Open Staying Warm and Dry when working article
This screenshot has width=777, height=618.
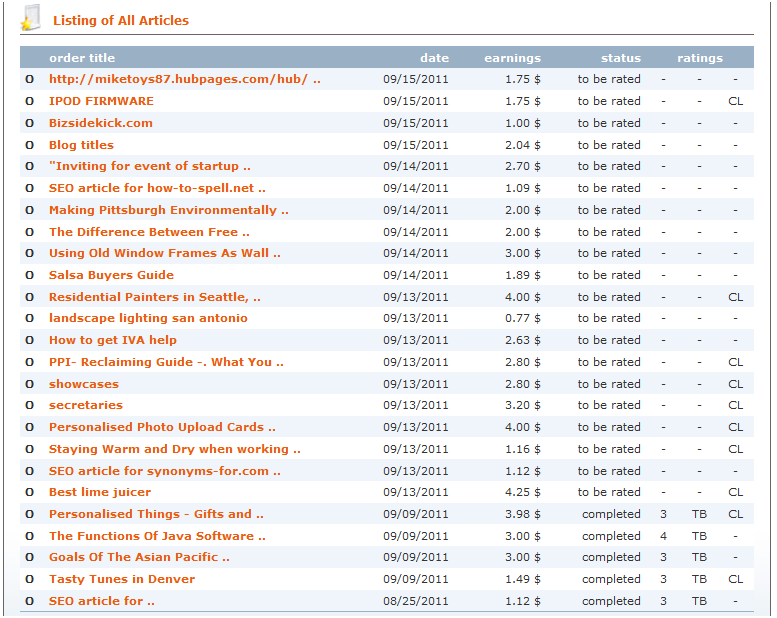(174, 449)
